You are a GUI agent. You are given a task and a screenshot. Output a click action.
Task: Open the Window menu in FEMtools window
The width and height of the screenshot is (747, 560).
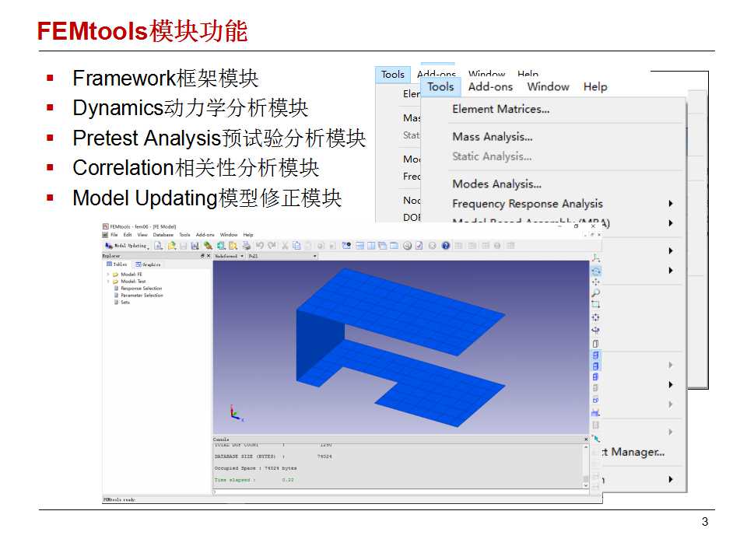[x=228, y=235]
